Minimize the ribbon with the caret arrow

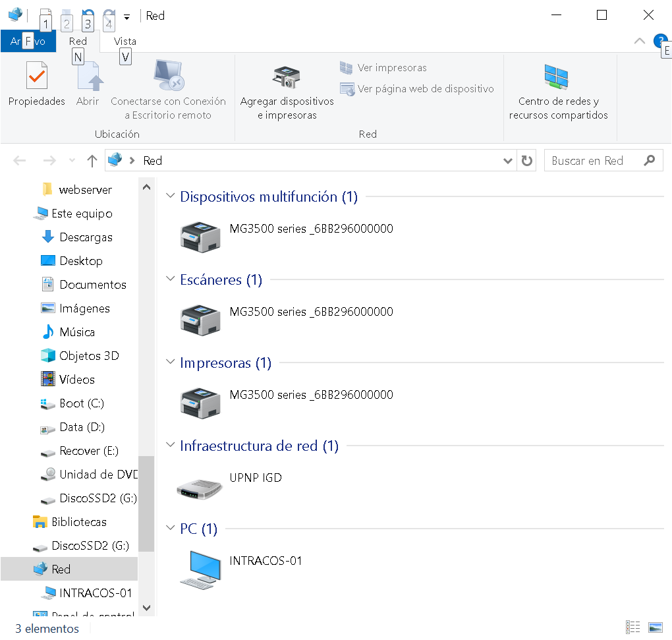640,41
